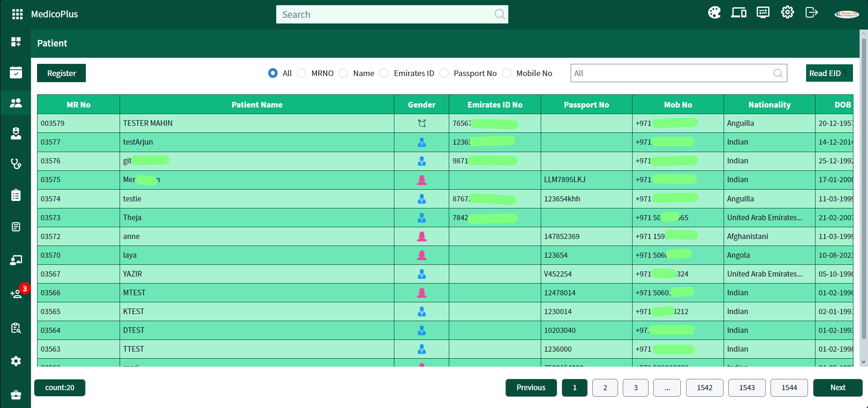
Task: Select the Emirates ID search filter
Action: 384,73
